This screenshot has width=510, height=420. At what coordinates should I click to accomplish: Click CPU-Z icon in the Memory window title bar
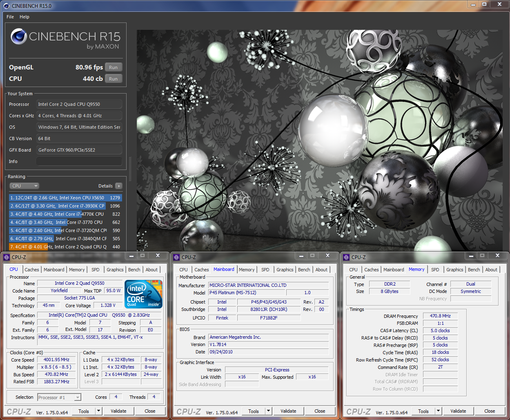(346, 257)
